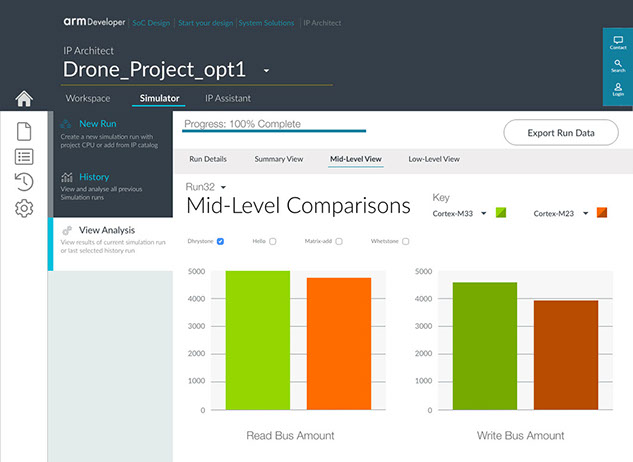Click the list view icon in left rail
This screenshot has width=633, height=462.
pos(24,156)
